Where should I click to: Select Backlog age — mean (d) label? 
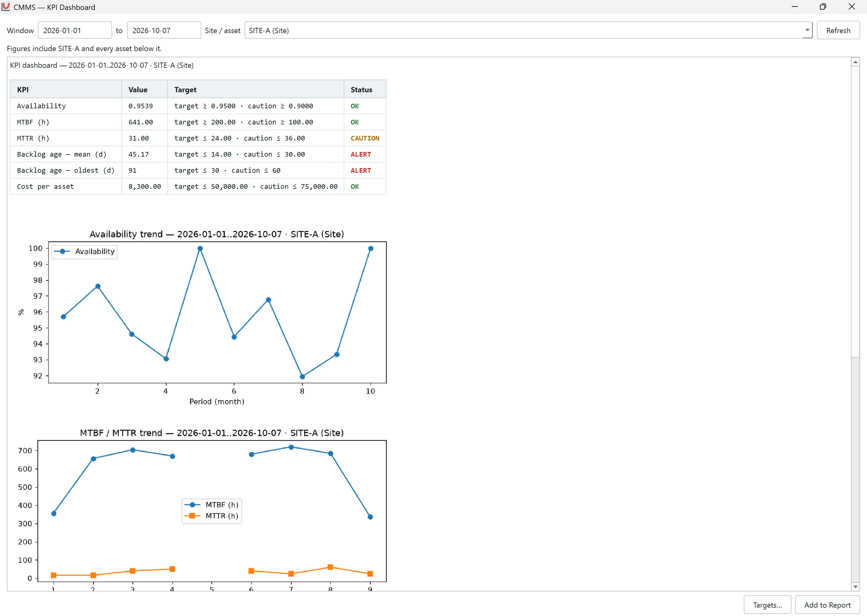point(62,154)
